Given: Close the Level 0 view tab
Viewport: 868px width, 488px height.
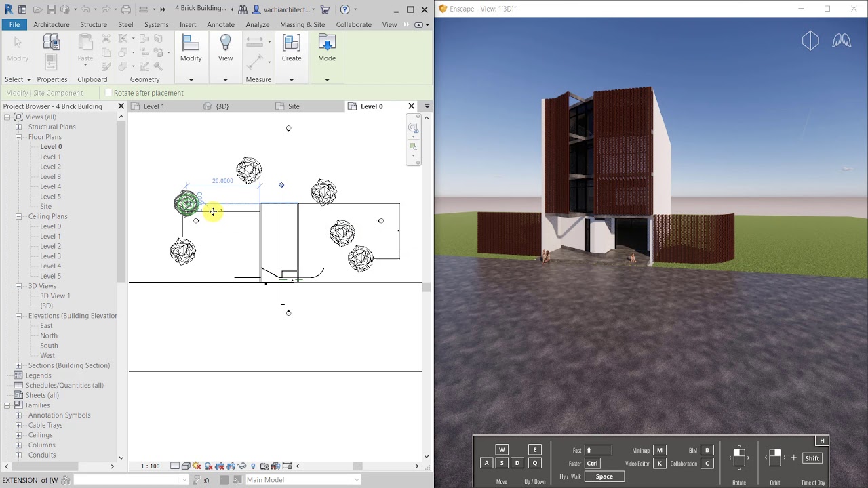Looking at the screenshot, I should (x=411, y=106).
